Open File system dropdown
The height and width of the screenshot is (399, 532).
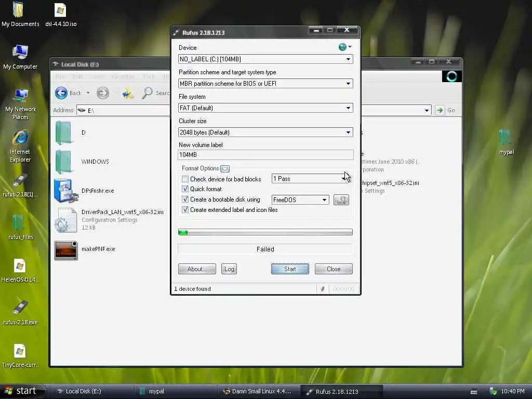coord(265,108)
